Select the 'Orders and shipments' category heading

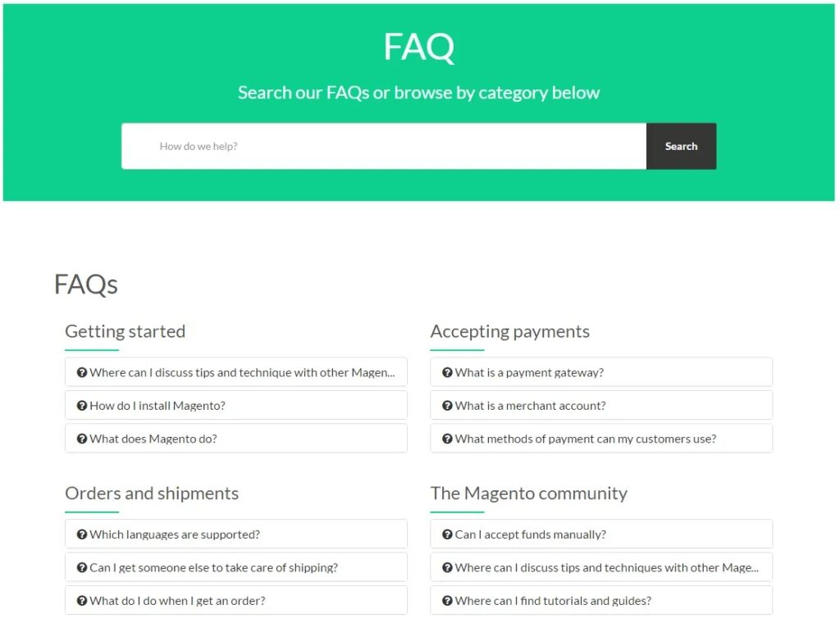[152, 493]
